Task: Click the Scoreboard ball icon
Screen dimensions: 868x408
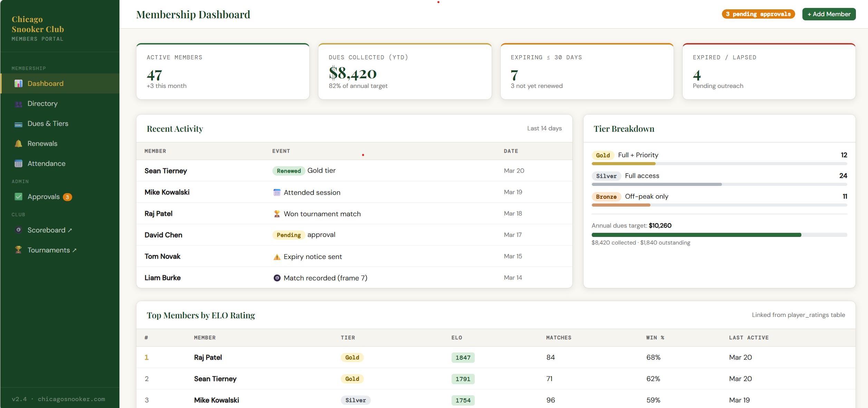Action: pyautogui.click(x=18, y=230)
